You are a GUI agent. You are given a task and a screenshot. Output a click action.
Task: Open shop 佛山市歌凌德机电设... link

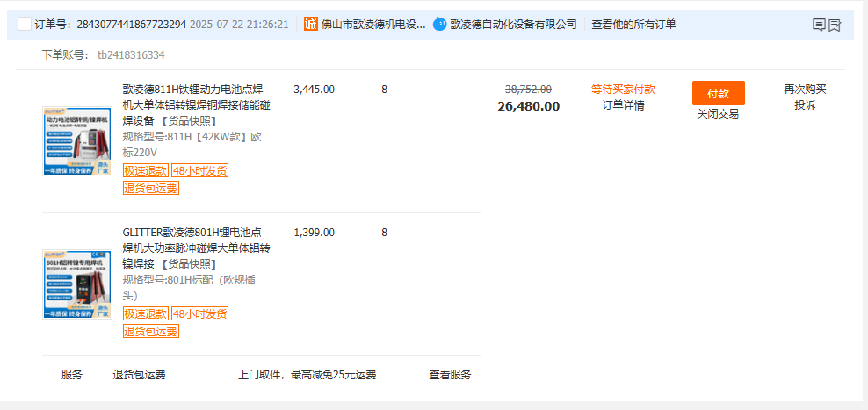click(373, 25)
